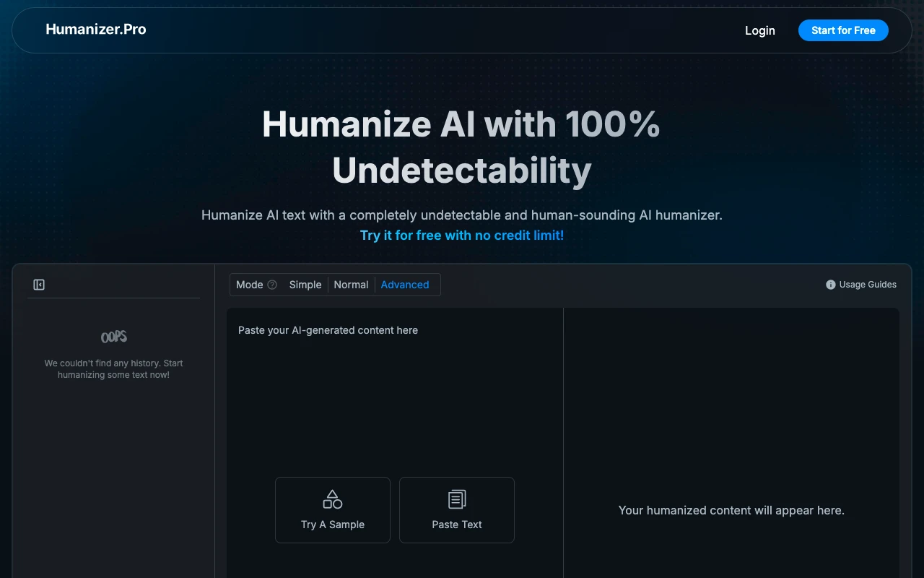Click the main Humanize AI headline
The width and height of the screenshot is (924, 578).
(461, 147)
